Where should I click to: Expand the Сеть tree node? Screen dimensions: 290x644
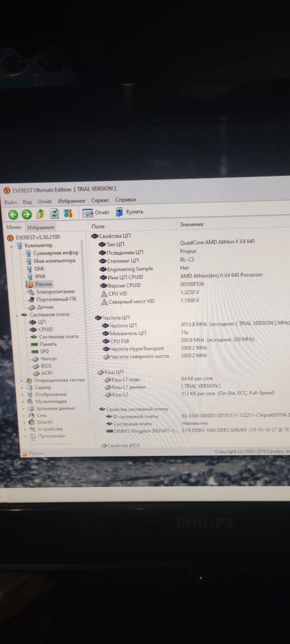[24, 416]
